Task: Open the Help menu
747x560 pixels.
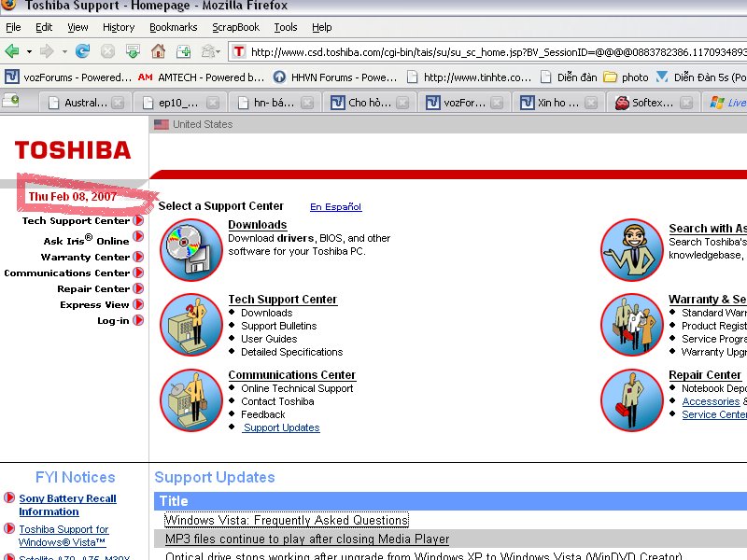Action: pos(321,27)
